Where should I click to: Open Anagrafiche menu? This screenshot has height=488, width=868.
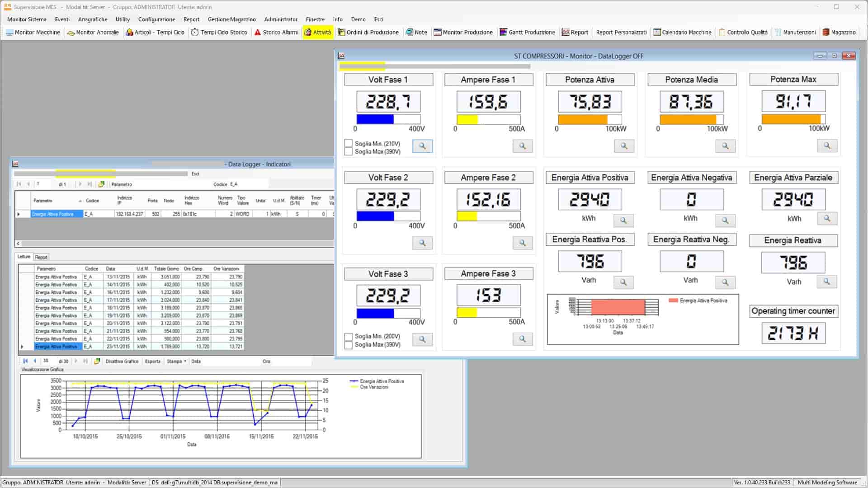coord(93,19)
